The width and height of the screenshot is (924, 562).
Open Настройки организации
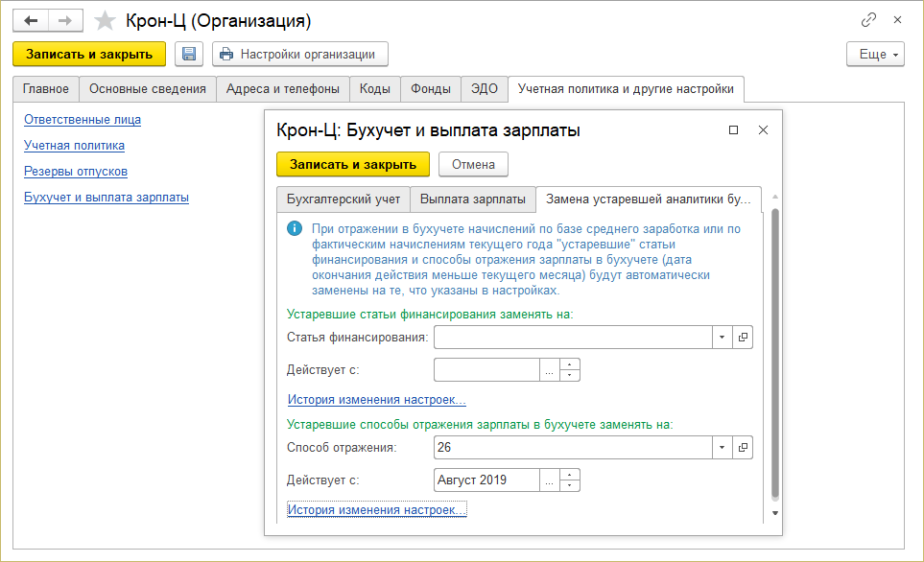299,54
